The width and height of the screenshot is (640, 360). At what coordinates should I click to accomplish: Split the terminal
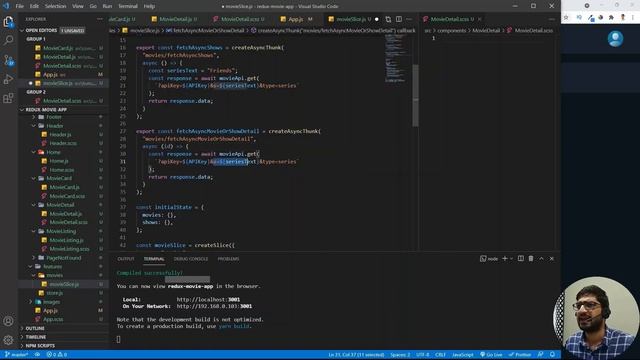(x=521, y=258)
